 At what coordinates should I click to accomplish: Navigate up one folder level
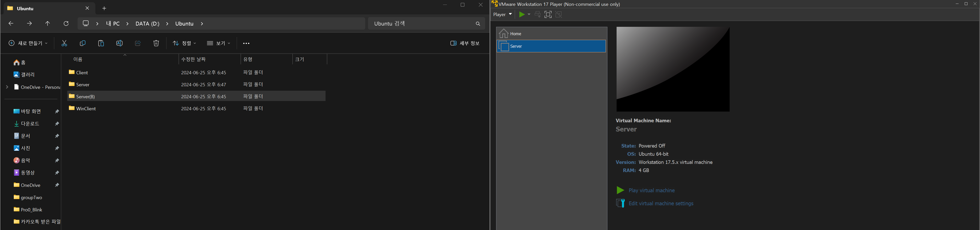[47, 23]
